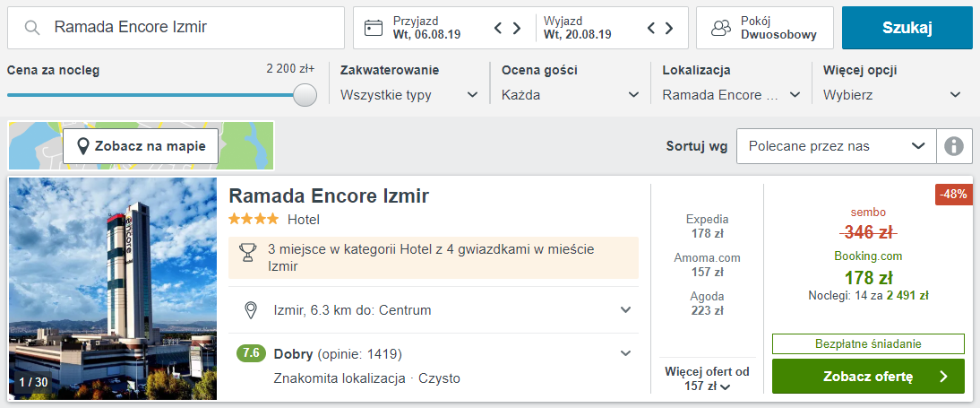The width and height of the screenshot is (980, 408).
Task: Click the trophy ranking icon
Action: pyautogui.click(x=248, y=252)
